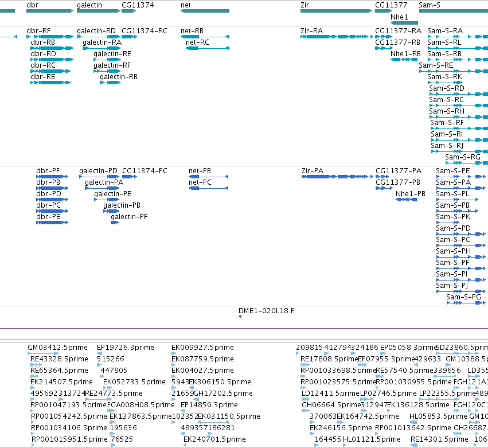Select EST RE14301.5prime

[x=414, y=445]
